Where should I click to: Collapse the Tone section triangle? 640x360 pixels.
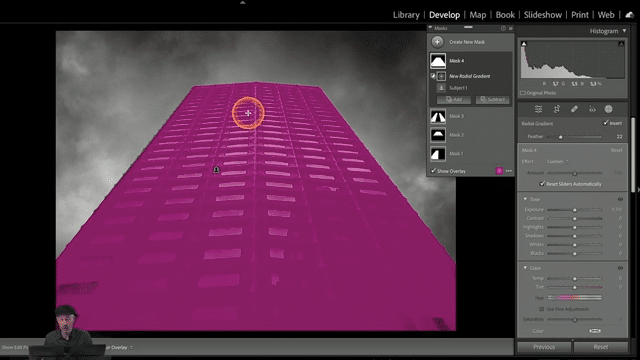525,199
